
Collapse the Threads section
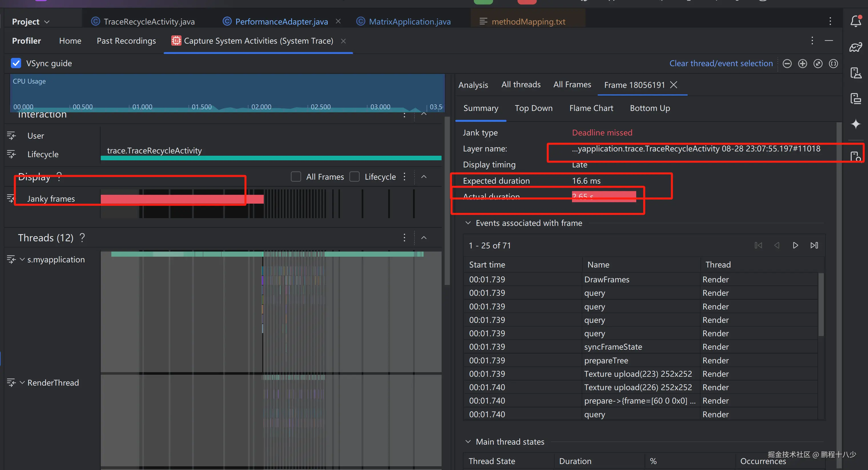coord(424,238)
